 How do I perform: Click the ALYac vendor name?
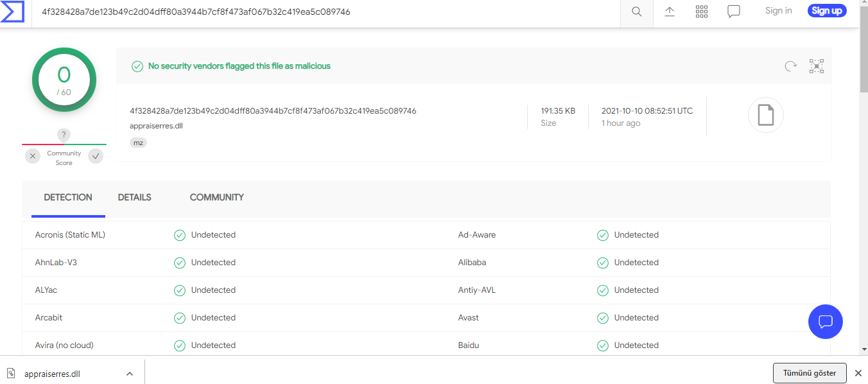click(46, 290)
